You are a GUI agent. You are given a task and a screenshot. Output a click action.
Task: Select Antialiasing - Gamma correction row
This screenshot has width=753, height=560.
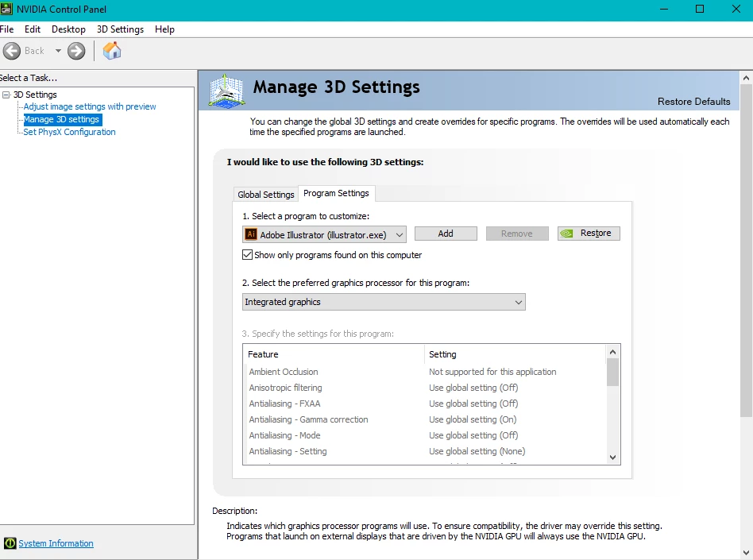(425, 419)
